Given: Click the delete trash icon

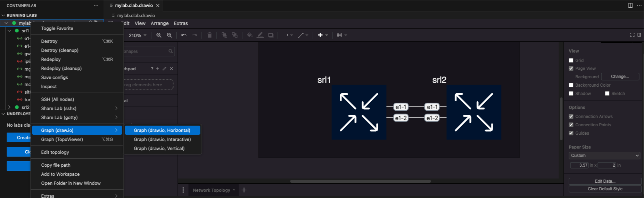Looking at the screenshot, I should [209, 35].
